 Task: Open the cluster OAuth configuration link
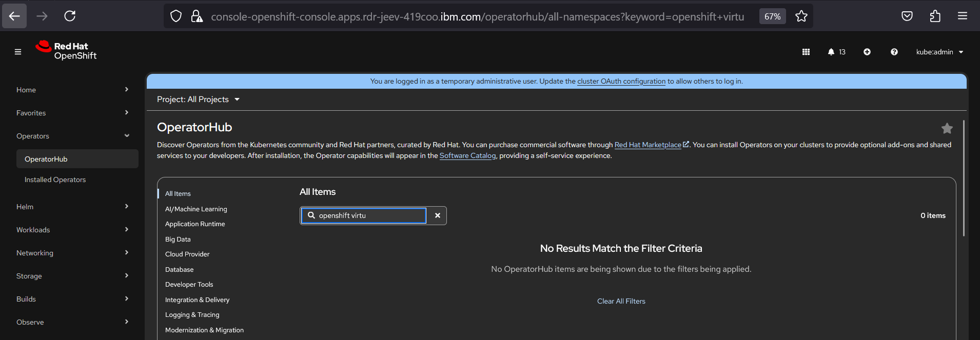621,81
